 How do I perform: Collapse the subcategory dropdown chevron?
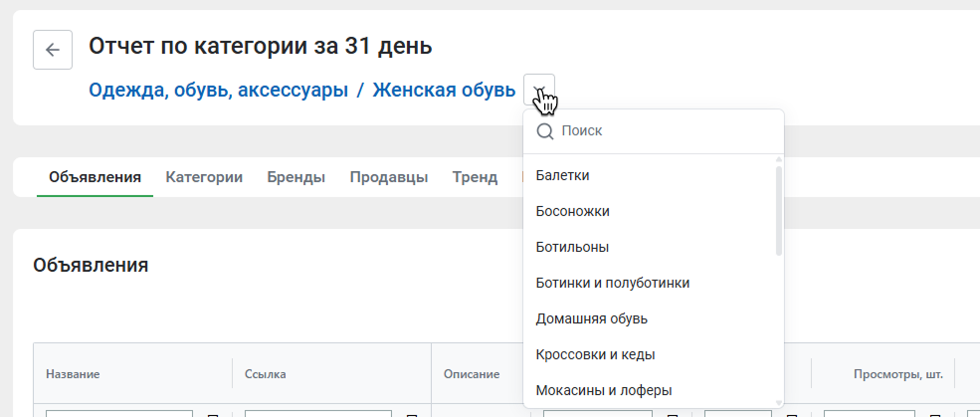point(538,90)
